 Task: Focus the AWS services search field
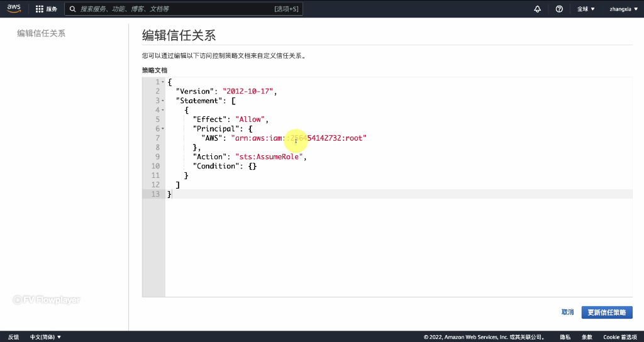point(184,9)
